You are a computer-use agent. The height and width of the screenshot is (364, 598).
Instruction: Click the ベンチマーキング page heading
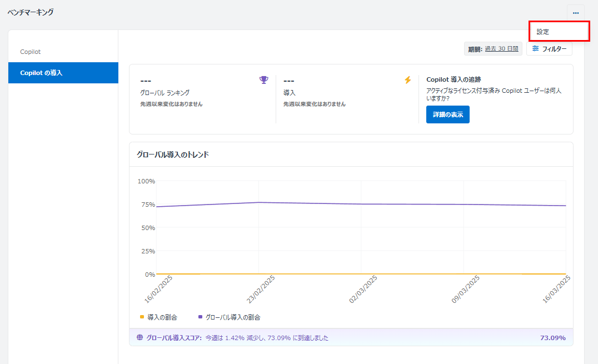click(31, 12)
